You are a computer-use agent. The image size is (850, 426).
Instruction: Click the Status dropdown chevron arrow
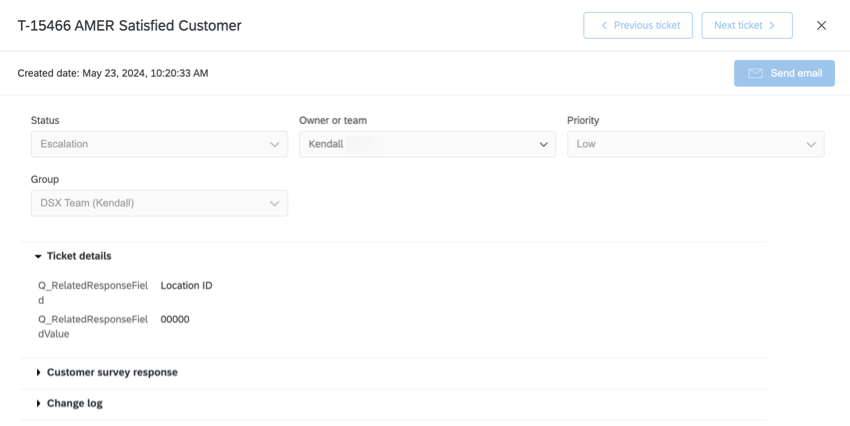(275, 144)
